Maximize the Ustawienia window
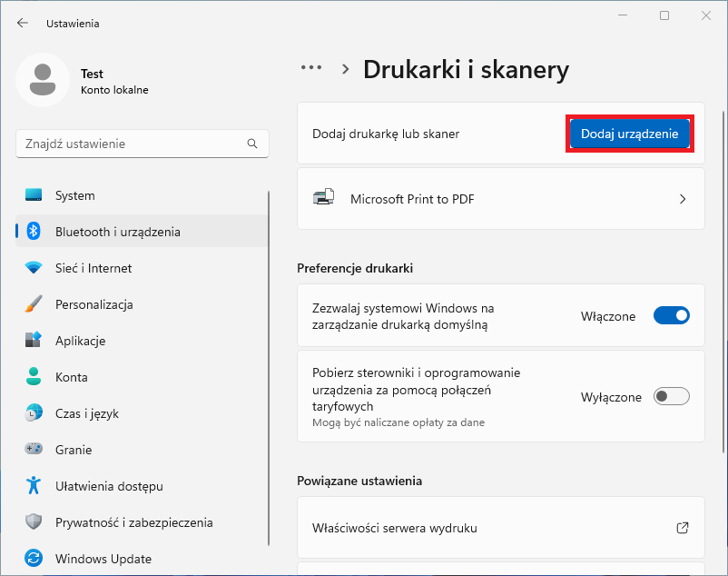Viewport: 728px width, 576px height. tap(664, 15)
